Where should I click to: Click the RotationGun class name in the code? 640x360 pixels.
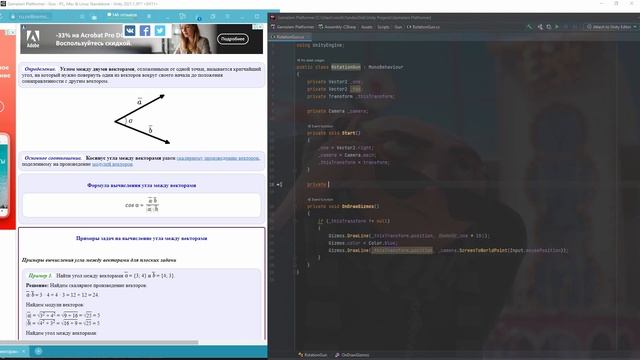coord(346,67)
